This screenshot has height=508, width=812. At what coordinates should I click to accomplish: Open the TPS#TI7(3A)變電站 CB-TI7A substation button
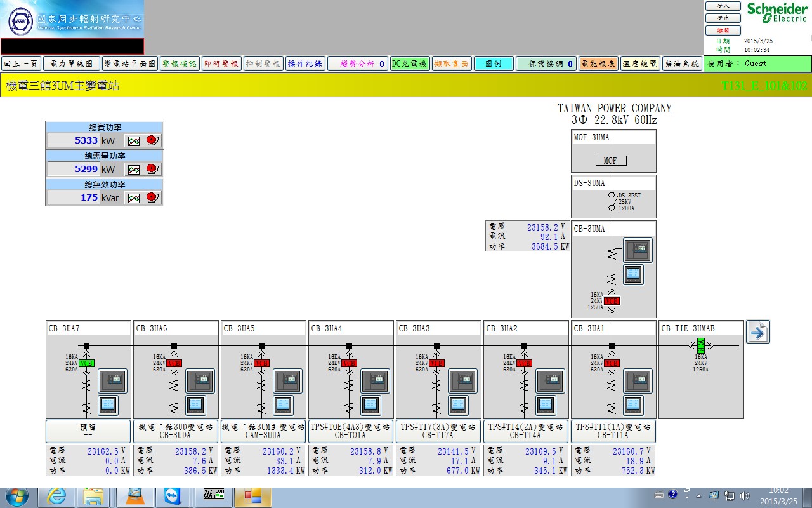[438, 431]
